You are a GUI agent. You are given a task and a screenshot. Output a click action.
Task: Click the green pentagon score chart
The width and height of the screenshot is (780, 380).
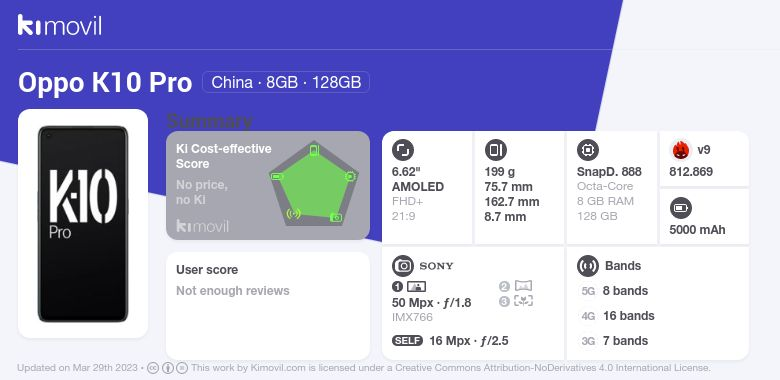tap(314, 185)
